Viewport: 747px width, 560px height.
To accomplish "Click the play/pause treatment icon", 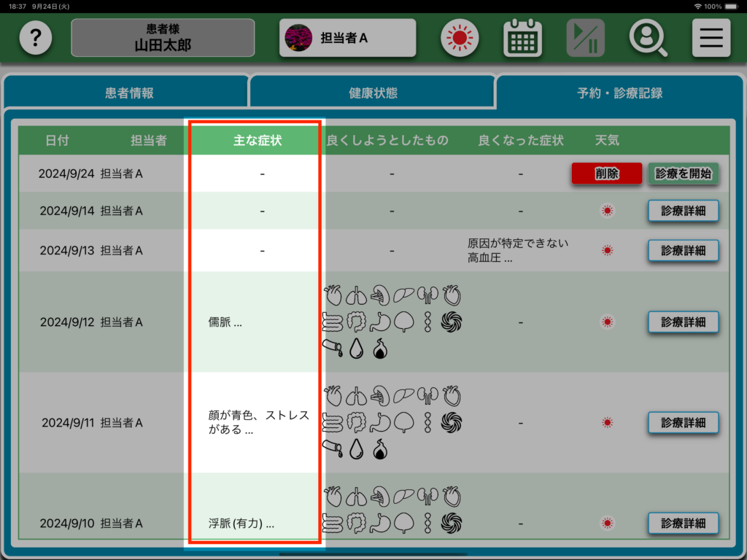I will (585, 38).
